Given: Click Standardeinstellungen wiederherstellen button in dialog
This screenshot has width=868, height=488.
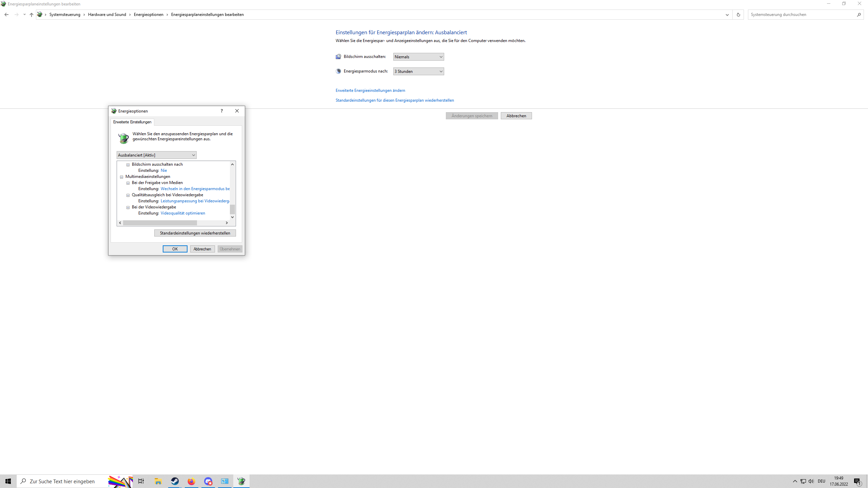Looking at the screenshot, I should (195, 233).
